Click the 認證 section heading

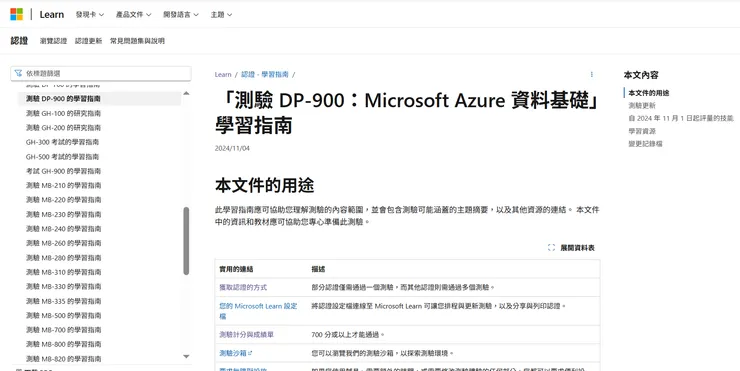pos(19,41)
